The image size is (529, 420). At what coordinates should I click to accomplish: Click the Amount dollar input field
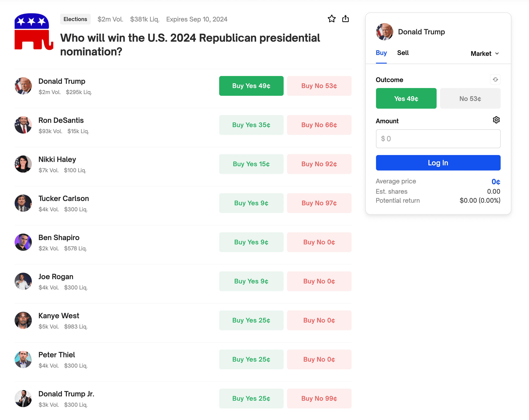coord(438,139)
